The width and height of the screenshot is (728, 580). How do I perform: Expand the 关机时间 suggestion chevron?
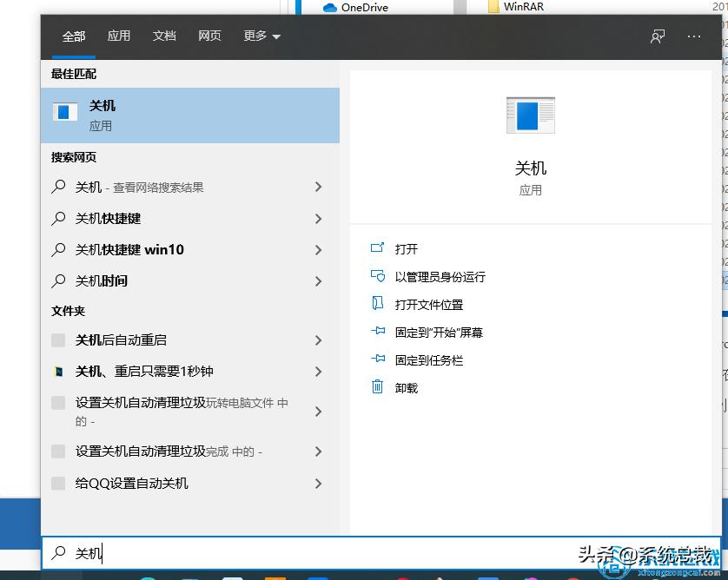[x=318, y=279]
